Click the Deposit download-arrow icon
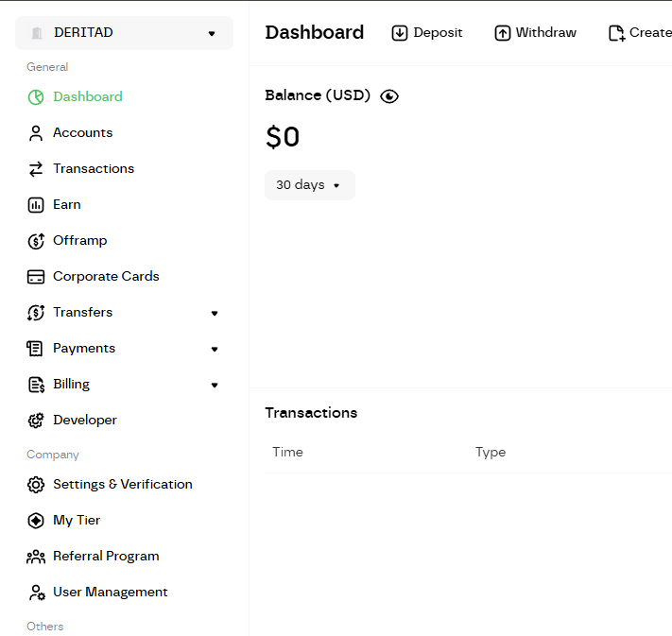Screen dimensions: 672x636 pos(400,33)
